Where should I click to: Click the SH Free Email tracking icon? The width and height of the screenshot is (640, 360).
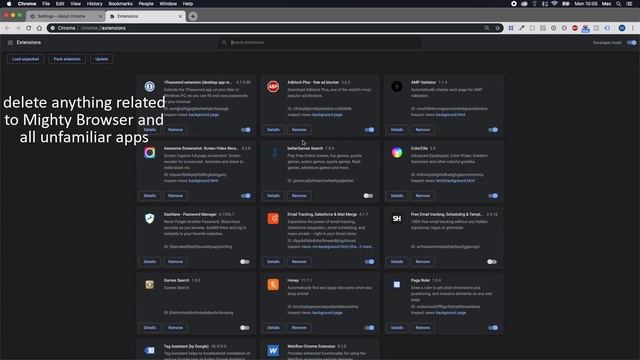pos(397,218)
